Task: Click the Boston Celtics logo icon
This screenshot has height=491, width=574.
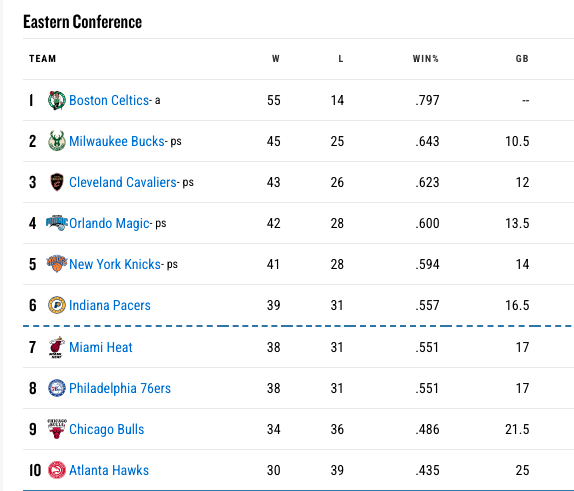Action: (x=57, y=100)
